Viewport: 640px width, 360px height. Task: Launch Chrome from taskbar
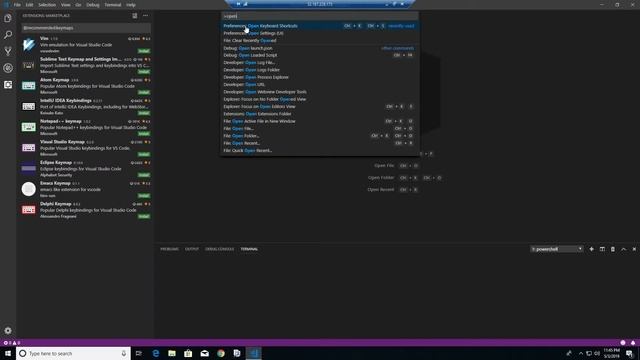pyautogui.click(x=221, y=353)
